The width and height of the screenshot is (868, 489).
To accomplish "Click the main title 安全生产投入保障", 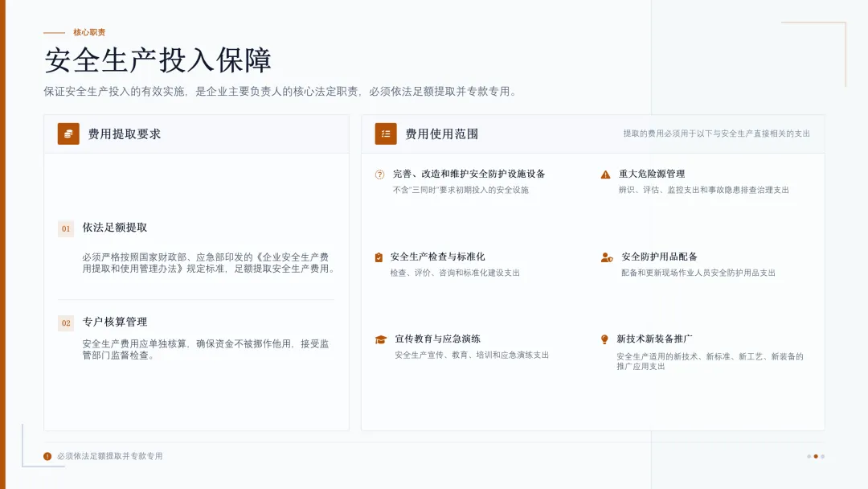I will click(x=158, y=60).
